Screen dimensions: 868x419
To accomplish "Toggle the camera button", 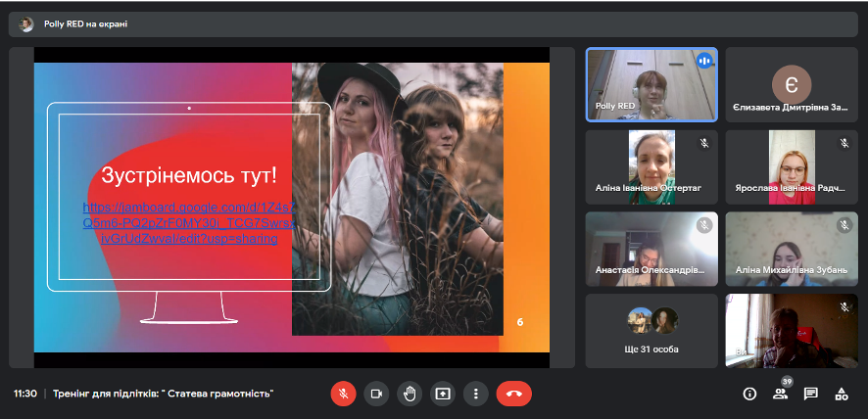I will click(x=375, y=394).
